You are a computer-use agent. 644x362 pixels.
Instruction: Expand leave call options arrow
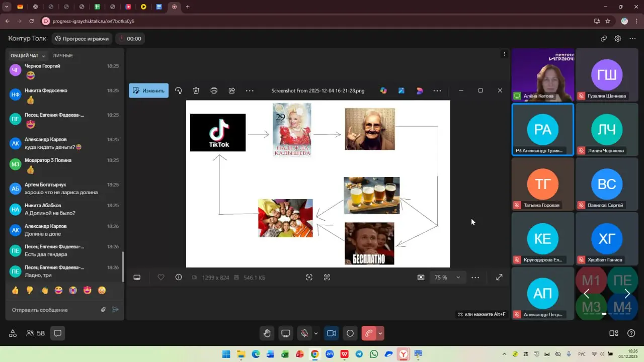[380, 333]
